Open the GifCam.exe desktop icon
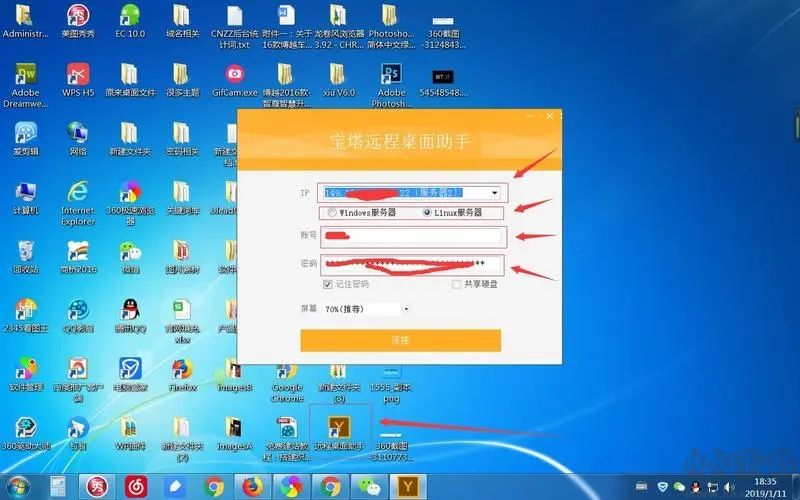This screenshot has width=800, height=500. (x=234, y=78)
